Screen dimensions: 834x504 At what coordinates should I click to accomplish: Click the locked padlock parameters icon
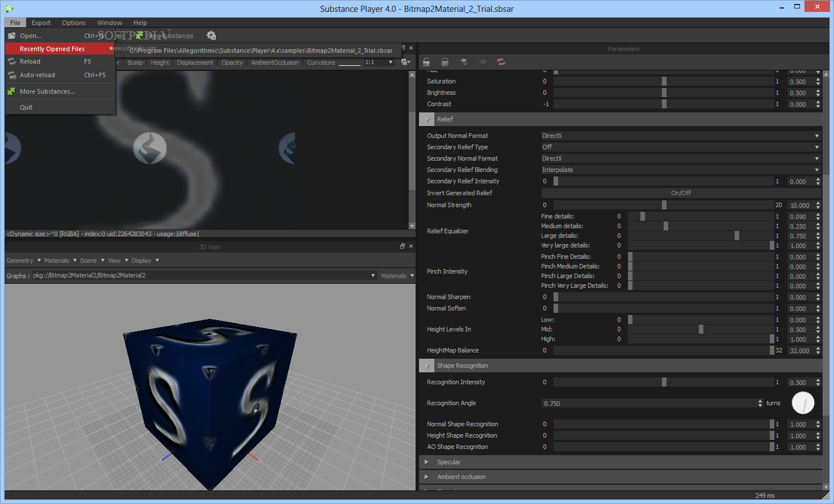[x=445, y=61]
